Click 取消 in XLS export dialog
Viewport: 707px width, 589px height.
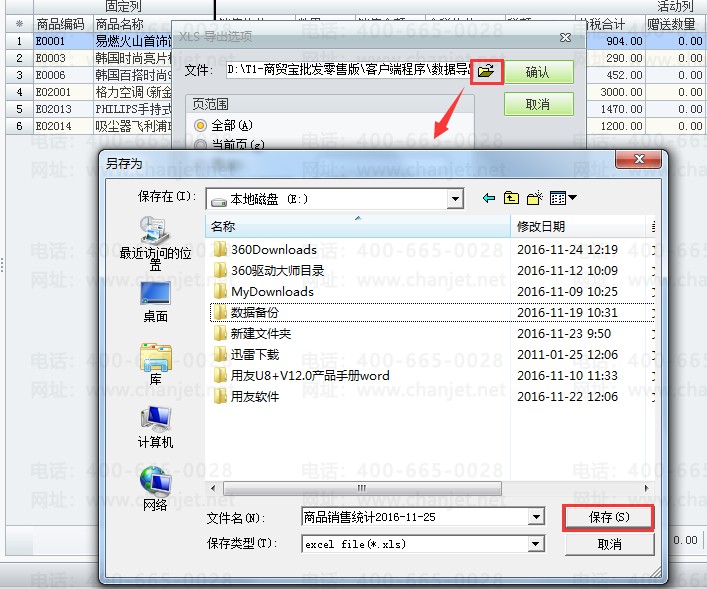click(538, 105)
